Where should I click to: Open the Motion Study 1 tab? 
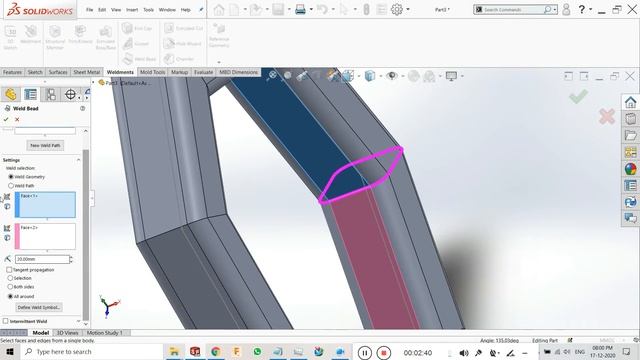[104, 333]
